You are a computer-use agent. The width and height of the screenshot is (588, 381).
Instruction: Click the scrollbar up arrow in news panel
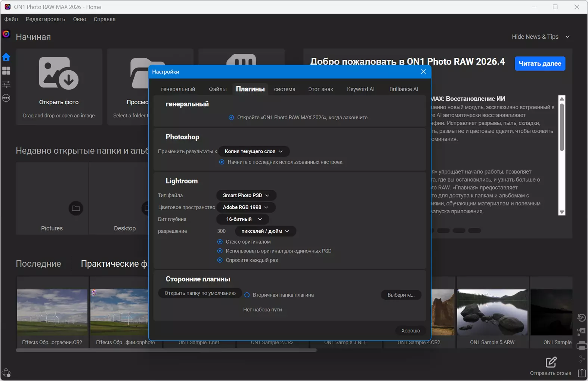562,99
